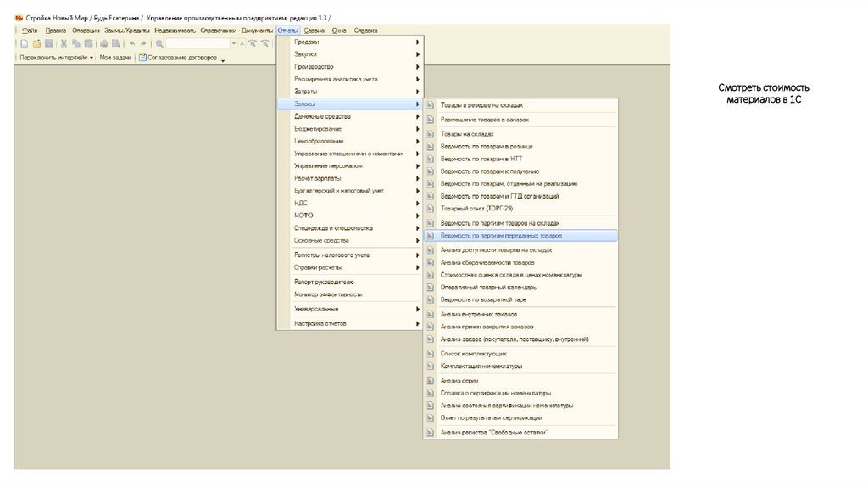This screenshot has width=868, height=487.
Task: Click the Согласование договоров icon
Action: [143, 59]
